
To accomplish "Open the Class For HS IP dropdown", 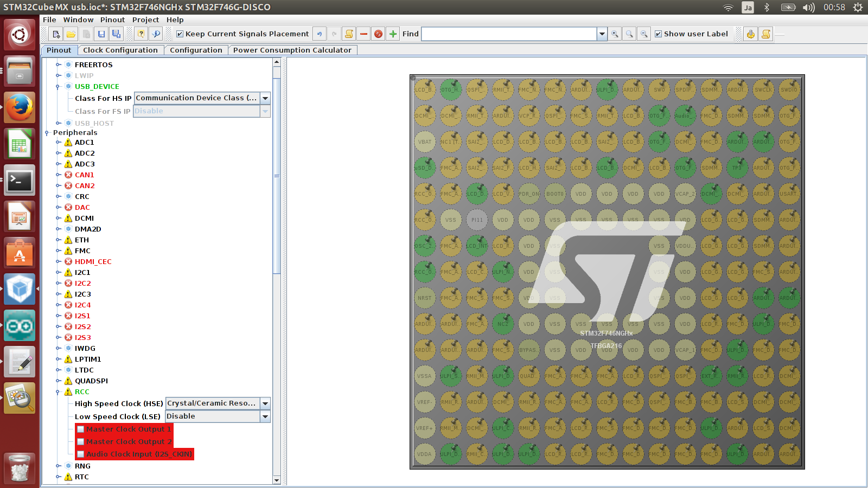I will tap(265, 98).
